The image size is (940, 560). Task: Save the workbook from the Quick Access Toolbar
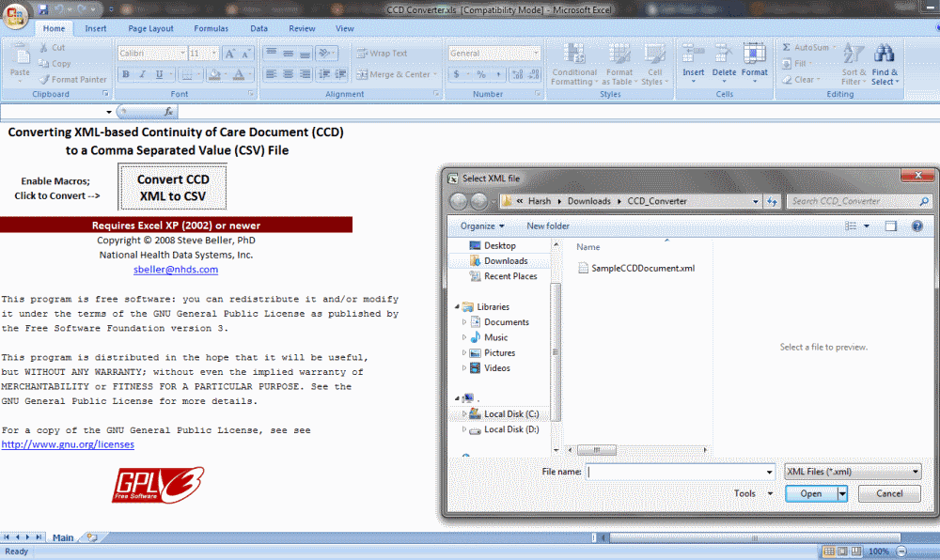pos(43,9)
